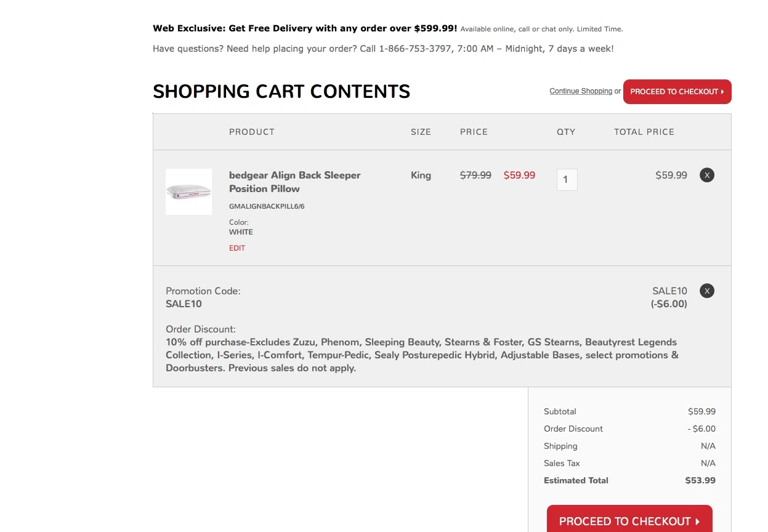Click the Estimated Total $53.99
The width and height of the screenshot is (768, 532).
700,480
